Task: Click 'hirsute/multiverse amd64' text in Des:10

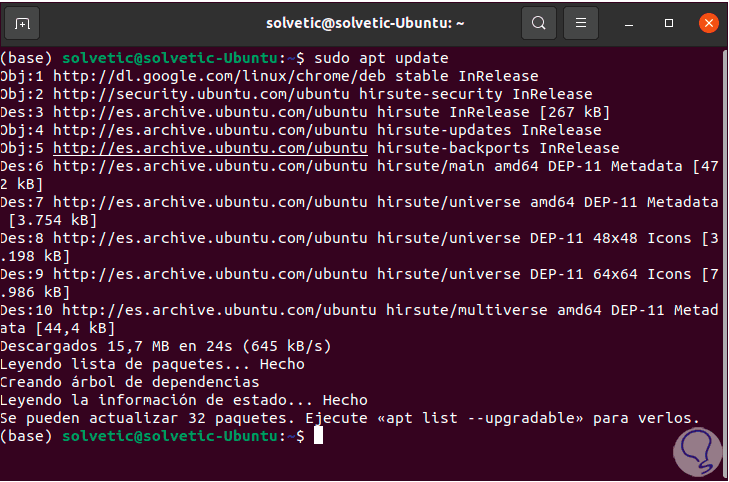Action: 494,310
